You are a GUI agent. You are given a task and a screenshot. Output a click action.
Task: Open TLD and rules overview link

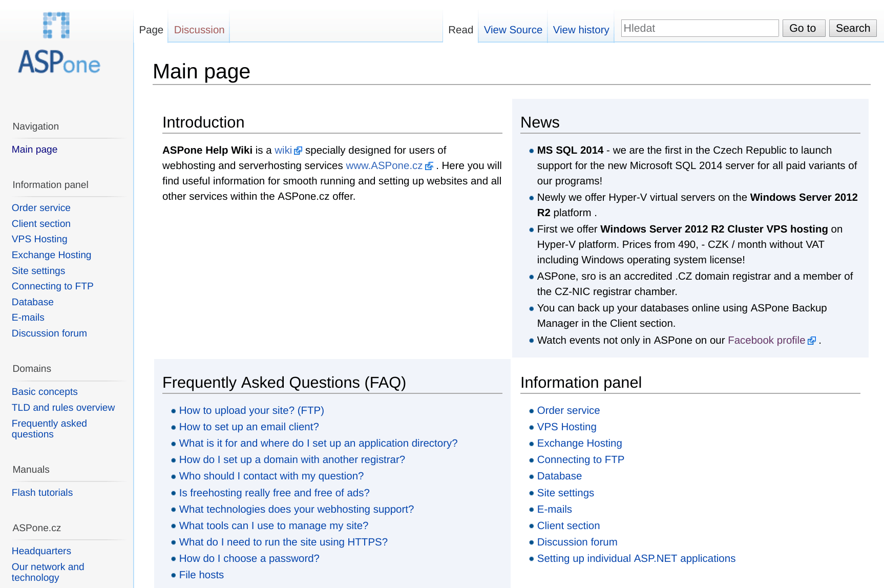63,408
